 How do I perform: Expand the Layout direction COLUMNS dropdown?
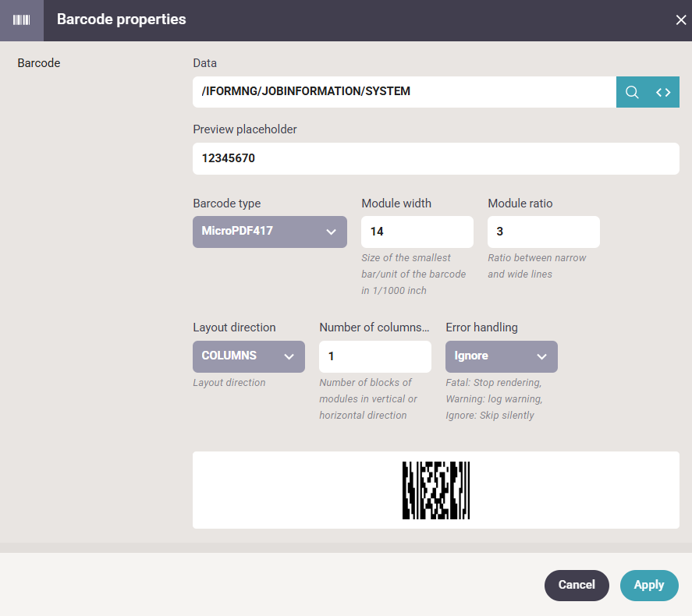click(x=248, y=356)
